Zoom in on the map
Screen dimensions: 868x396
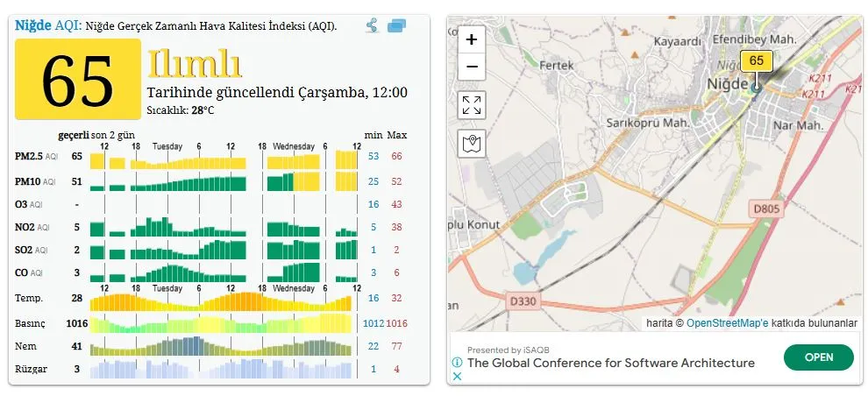click(472, 39)
